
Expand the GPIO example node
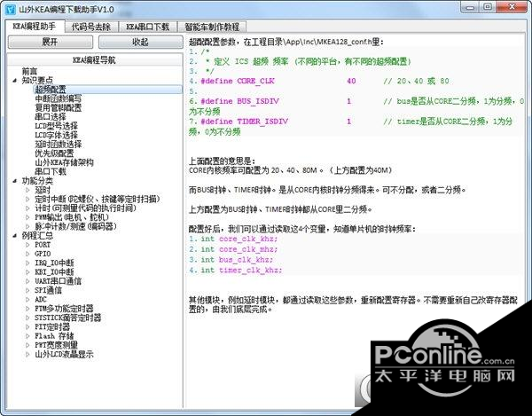coord(27,254)
